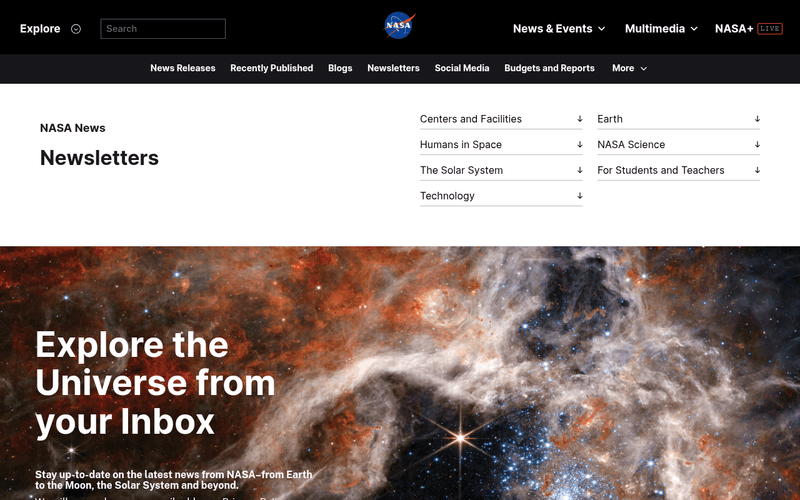Click the Earth down arrow icon
This screenshot has height=500, width=800.
(757, 119)
